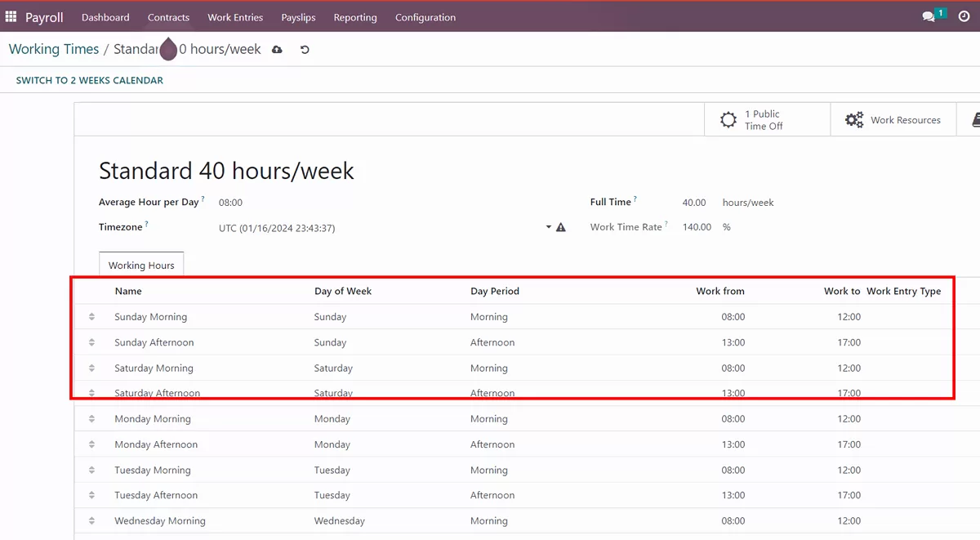The width and height of the screenshot is (980, 540).
Task: Sort by the Work to column header
Action: click(842, 291)
